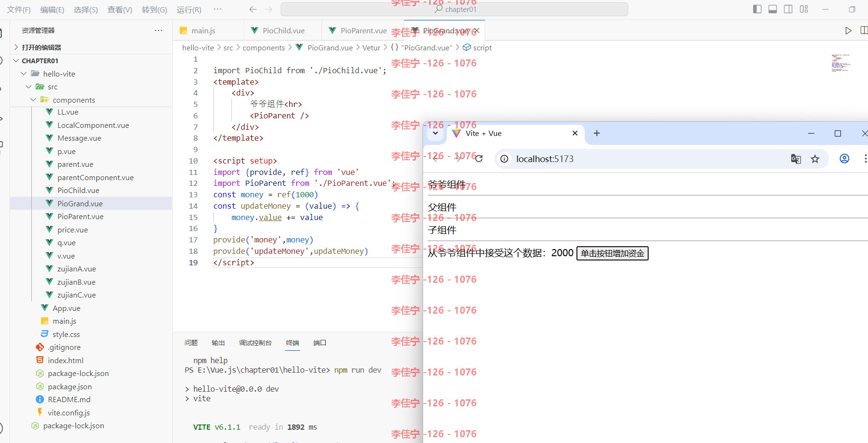Viewport: 868px width, 443px height.
Task: Reload the localhost page
Action: [479, 159]
